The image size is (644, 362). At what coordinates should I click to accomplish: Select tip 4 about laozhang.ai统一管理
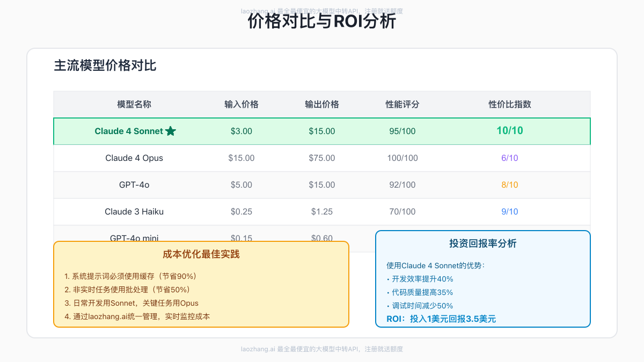click(x=137, y=316)
